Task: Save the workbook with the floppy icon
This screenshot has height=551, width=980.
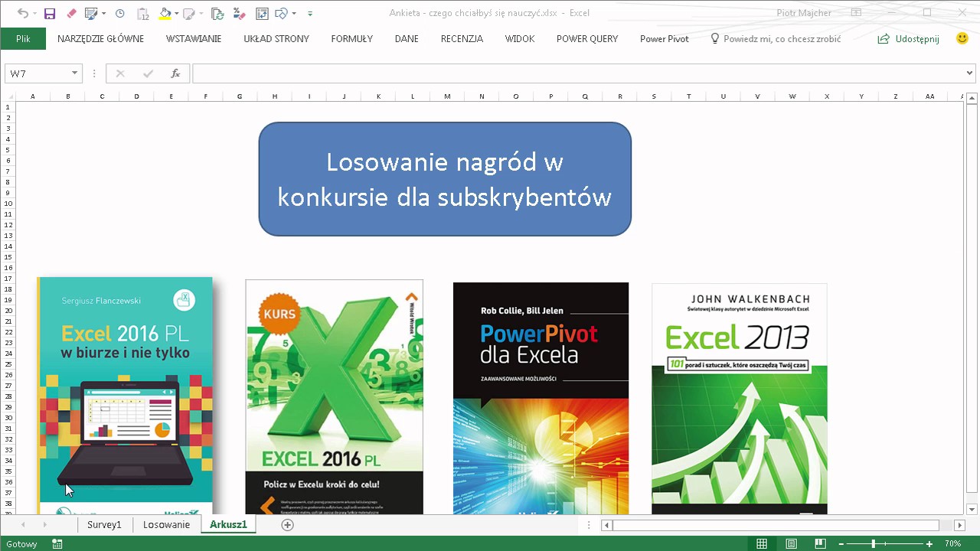Action: coord(50,14)
